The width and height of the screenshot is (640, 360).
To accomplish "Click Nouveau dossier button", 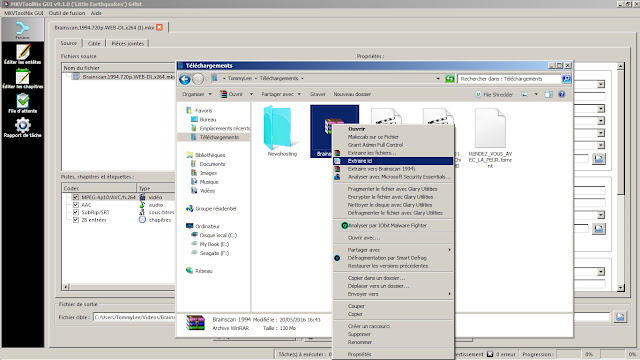I will click(x=352, y=94).
